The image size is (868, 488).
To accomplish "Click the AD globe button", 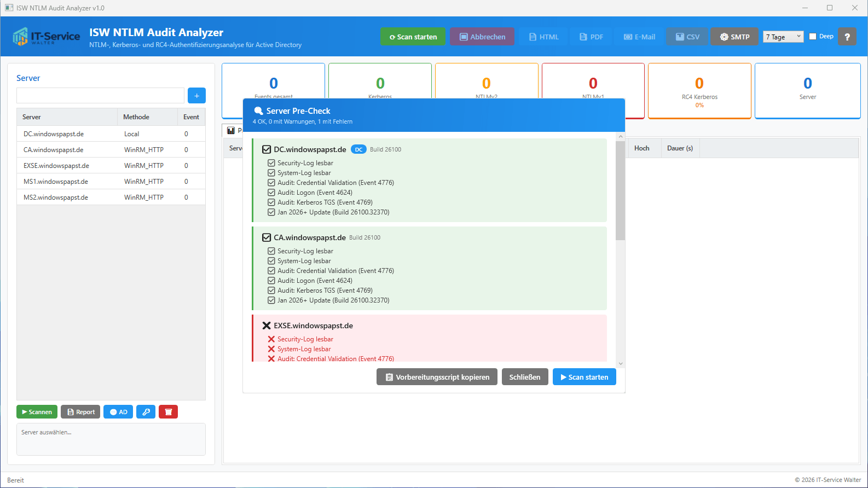I will 119,412.
